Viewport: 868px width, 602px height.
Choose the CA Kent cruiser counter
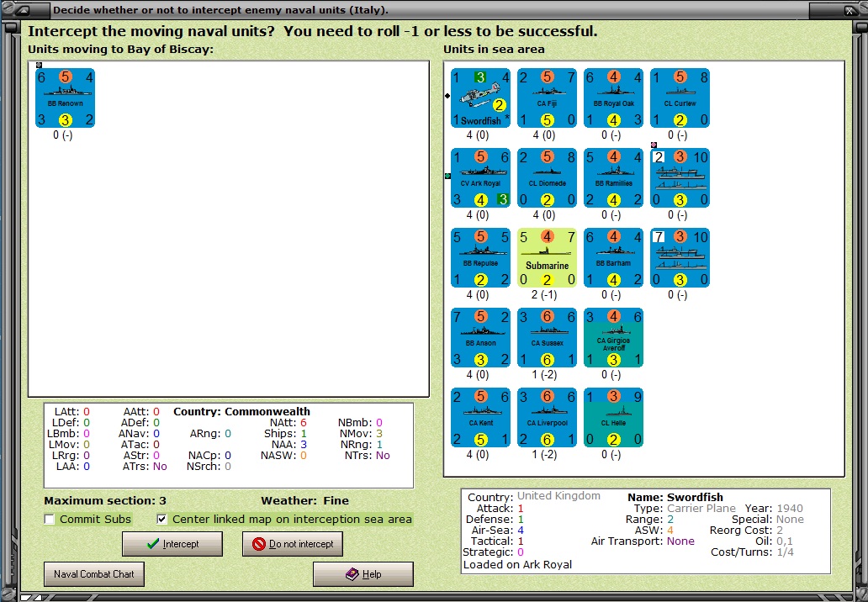[x=480, y=417]
